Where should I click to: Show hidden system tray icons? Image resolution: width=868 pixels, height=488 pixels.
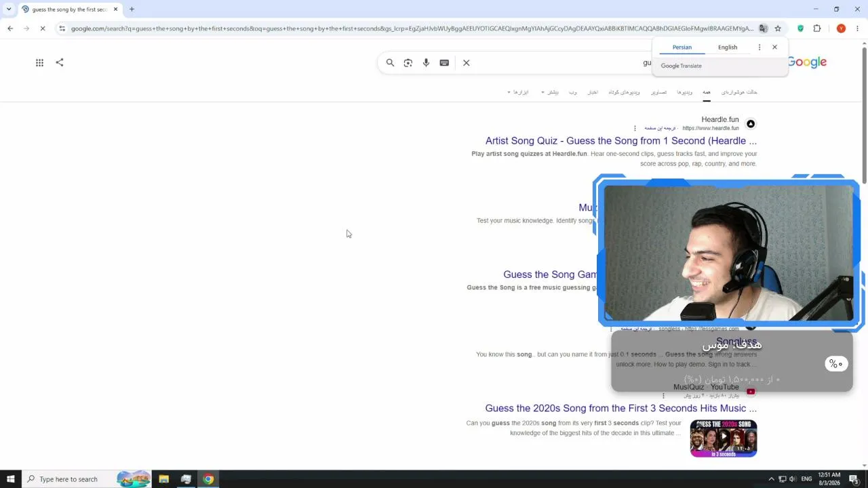coord(771,479)
